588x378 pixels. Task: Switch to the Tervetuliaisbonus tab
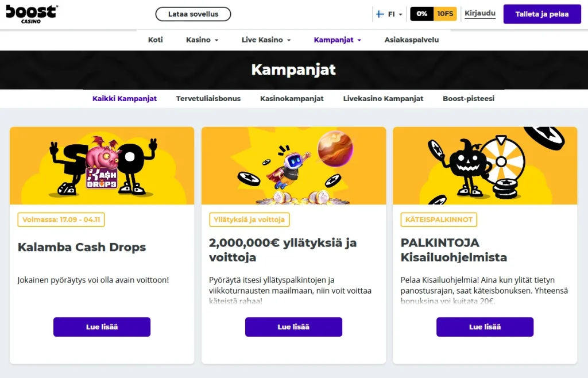pyautogui.click(x=208, y=98)
